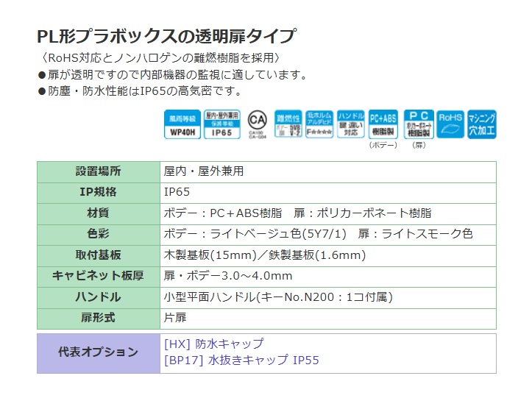
Task: Click the RoHS compliance badge
Action: [x=450, y=124]
